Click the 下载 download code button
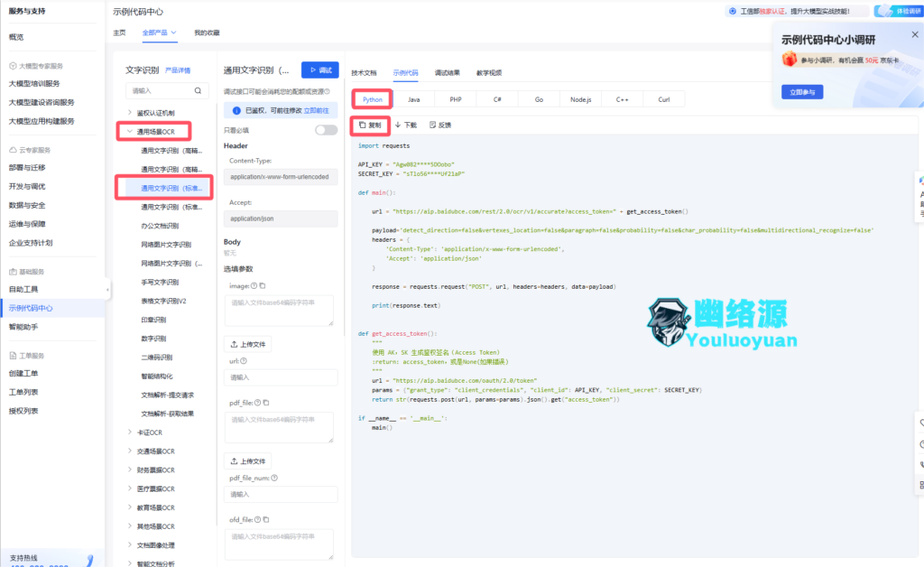The image size is (924, 567). point(405,125)
